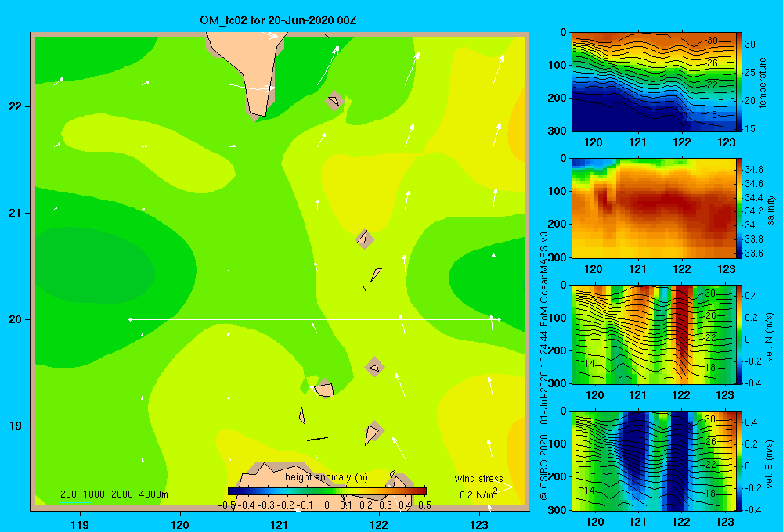The height and width of the screenshot is (532, 783).
Task: Click the white transect line at latitude 20
Action: 315,319
